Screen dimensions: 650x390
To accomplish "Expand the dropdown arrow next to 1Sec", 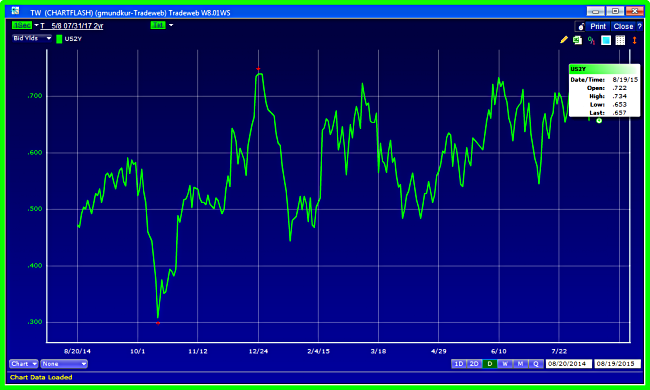I will click(36, 25).
